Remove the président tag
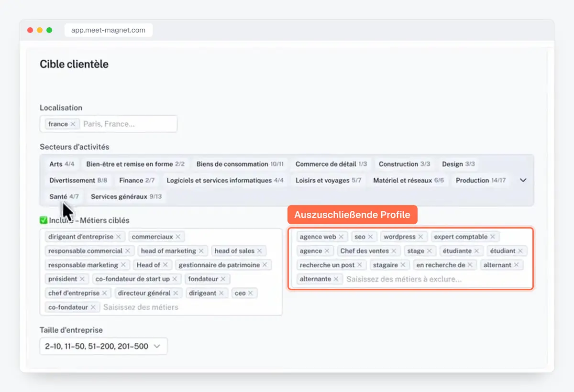The image size is (574, 392). click(82, 279)
